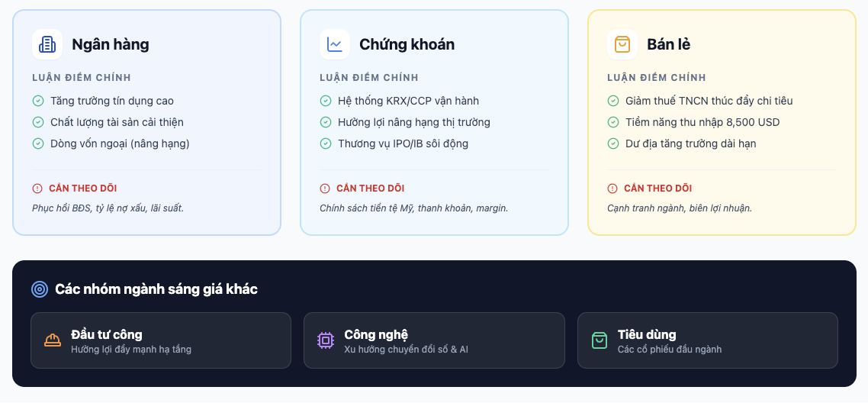Open the Đầu tư công sector card
The image size is (868, 403).
(x=161, y=340)
